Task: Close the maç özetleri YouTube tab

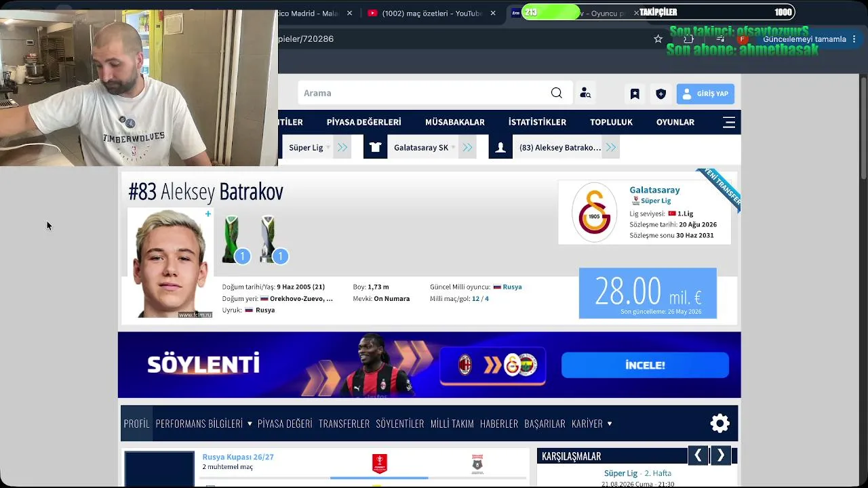Action: click(x=493, y=13)
